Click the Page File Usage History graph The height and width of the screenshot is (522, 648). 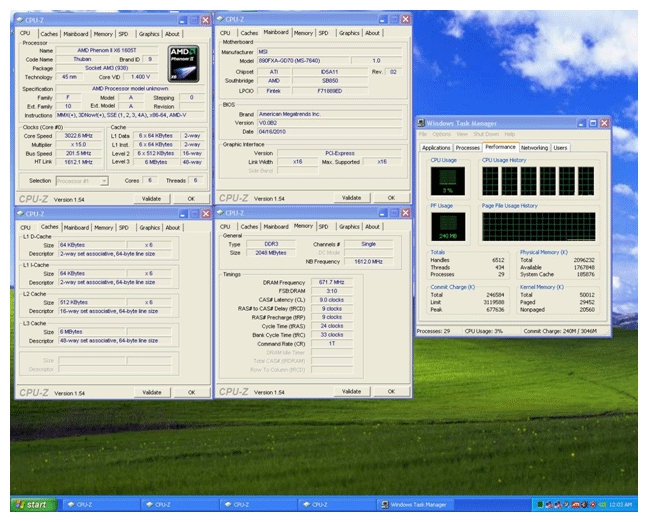(x=539, y=226)
